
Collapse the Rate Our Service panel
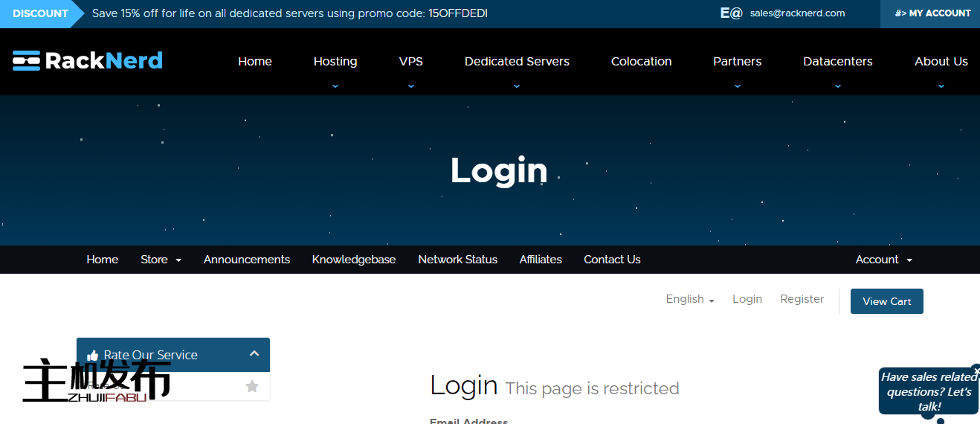point(254,354)
